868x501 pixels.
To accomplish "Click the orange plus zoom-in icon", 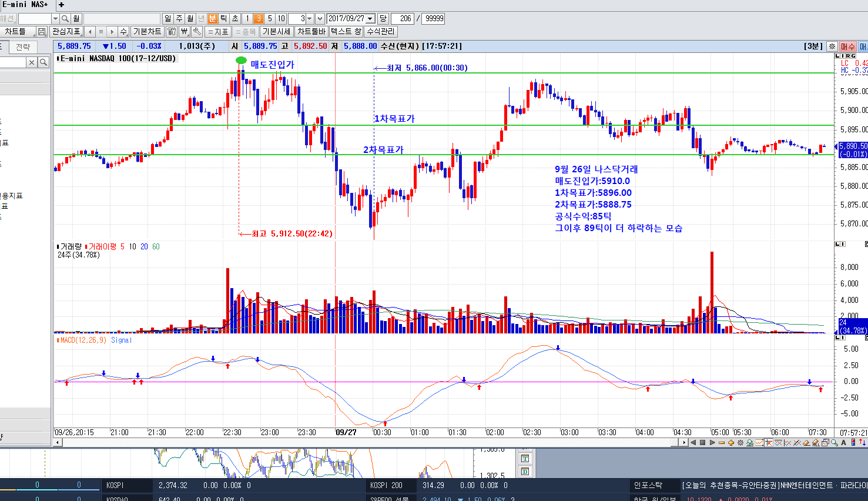I will [x=731, y=443].
